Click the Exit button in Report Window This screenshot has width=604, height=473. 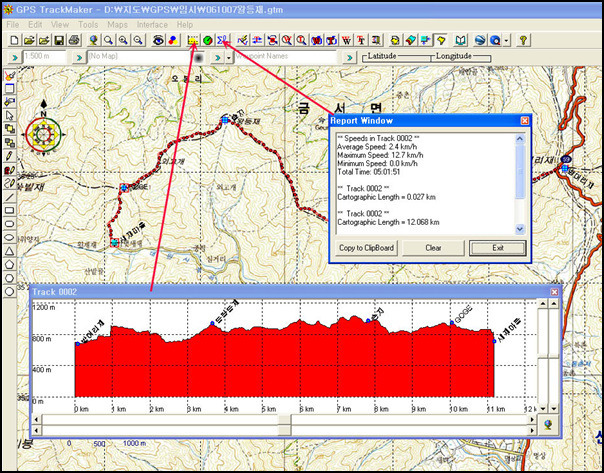[498, 248]
